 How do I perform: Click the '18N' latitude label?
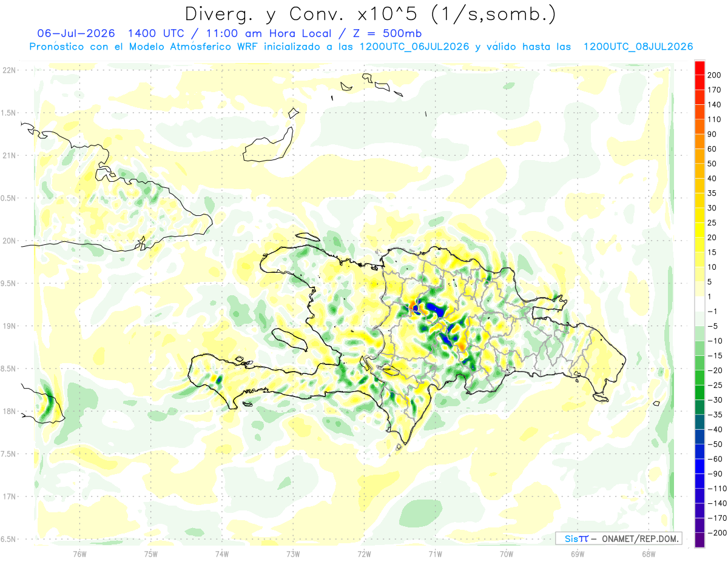click(x=8, y=412)
